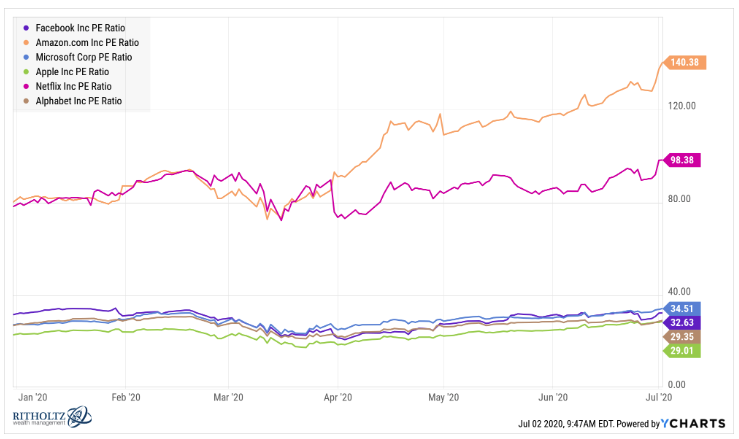739x439 pixels.
Task: Click the Microsoft Corp PE Ratio legend dot
Action: pyautogui.click(x=25, y=58)
